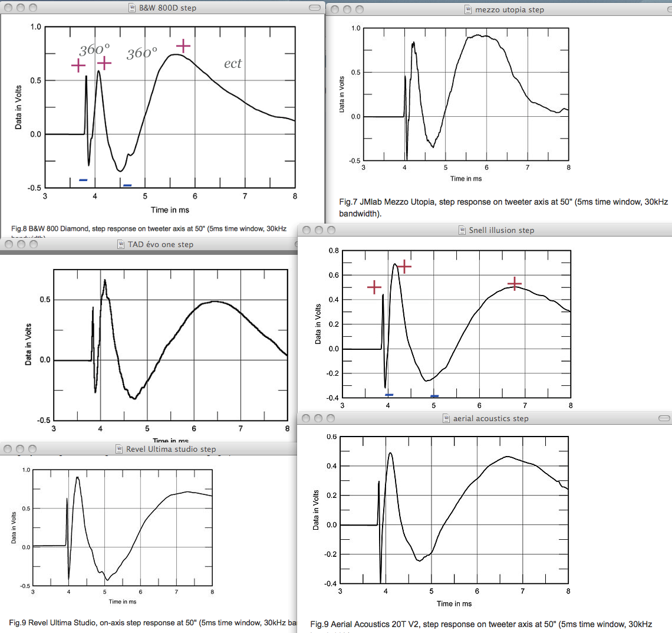Click the green zoom button of mezzo utopia window
Screen dimensions: 672x633
click(x=359, y=9)
